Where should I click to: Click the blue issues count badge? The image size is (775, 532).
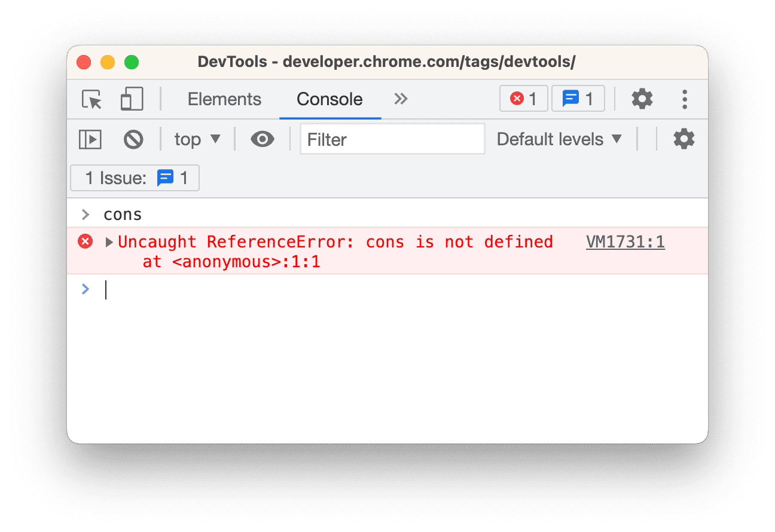(578, 99)
